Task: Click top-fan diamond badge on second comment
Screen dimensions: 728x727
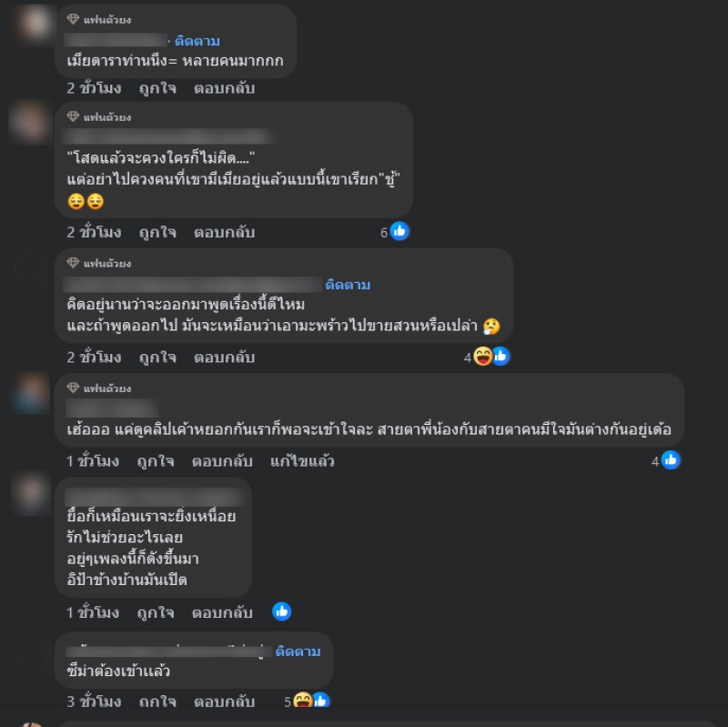Action: 73,116
